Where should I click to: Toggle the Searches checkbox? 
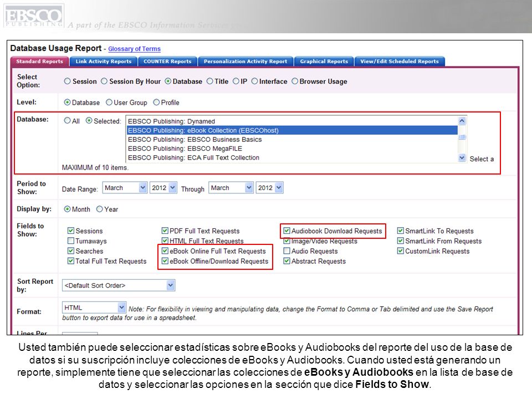[x=70, y=251]
